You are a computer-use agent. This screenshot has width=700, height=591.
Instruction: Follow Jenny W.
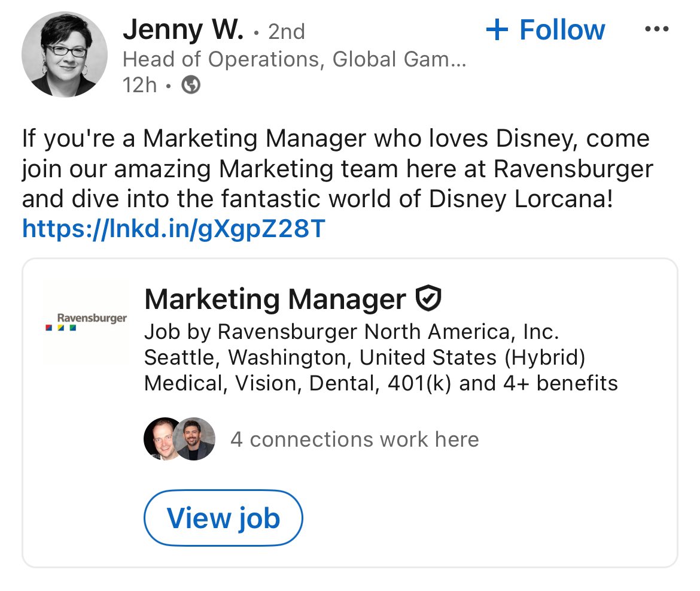[x=546, y=30]
